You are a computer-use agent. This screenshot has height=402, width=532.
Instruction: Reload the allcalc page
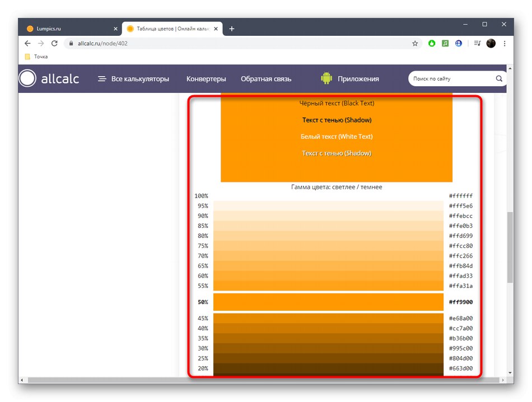coord(54,44)
